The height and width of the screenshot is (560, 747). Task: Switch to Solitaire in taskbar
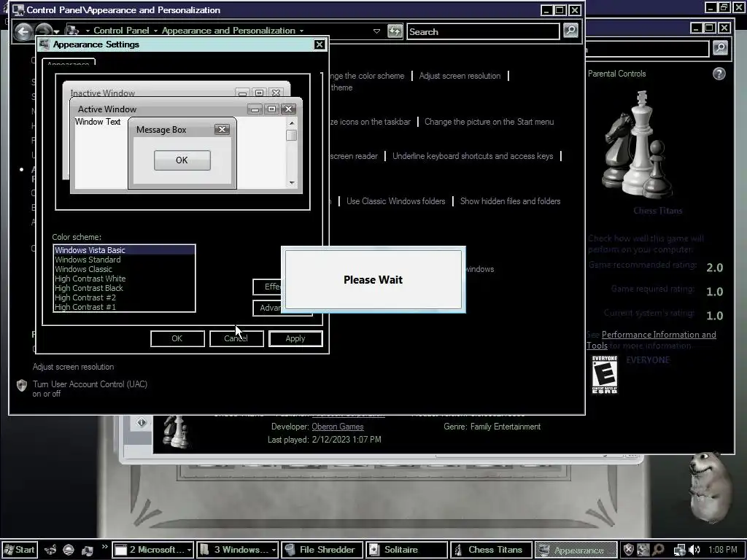[x=406, y=550]
